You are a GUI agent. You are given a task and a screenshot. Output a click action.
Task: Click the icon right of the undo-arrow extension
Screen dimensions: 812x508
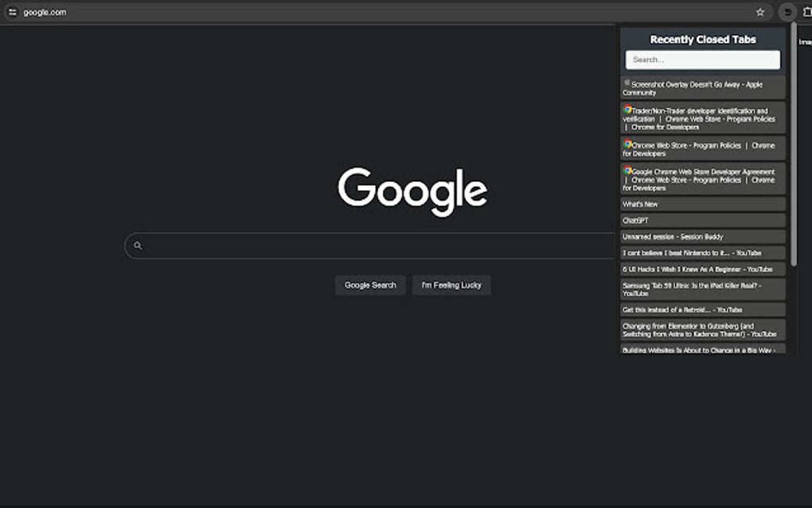pyautogui.click(x=806, y=12)
